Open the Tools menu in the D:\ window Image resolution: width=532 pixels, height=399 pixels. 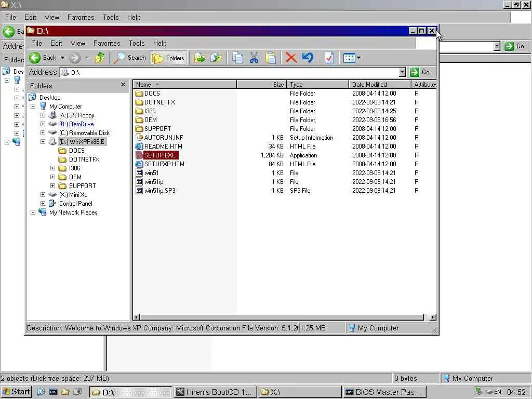[137, 43]
